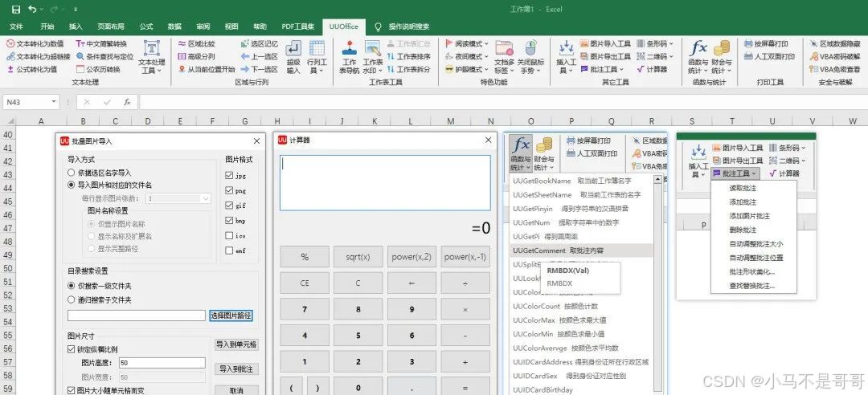Click 文本转化为数值 in the ribbon
This screenshot has height=395, width=868.
tap(35, 43)
